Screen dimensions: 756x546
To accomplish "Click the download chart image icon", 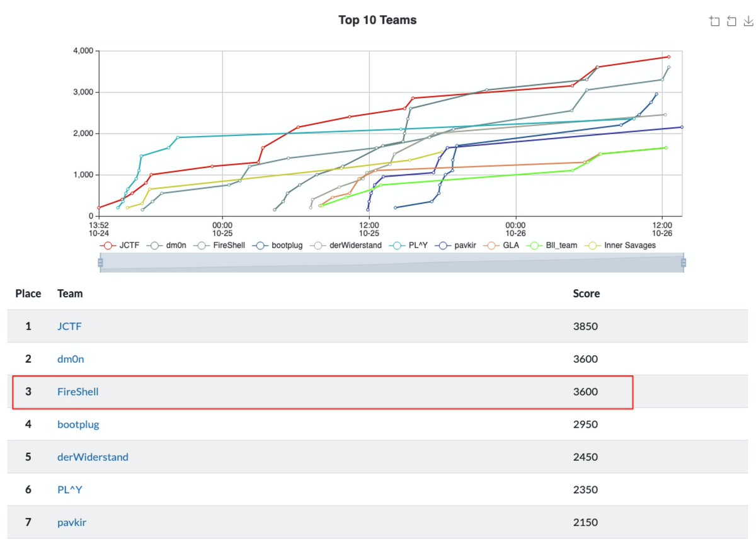I will coord(748,20).
